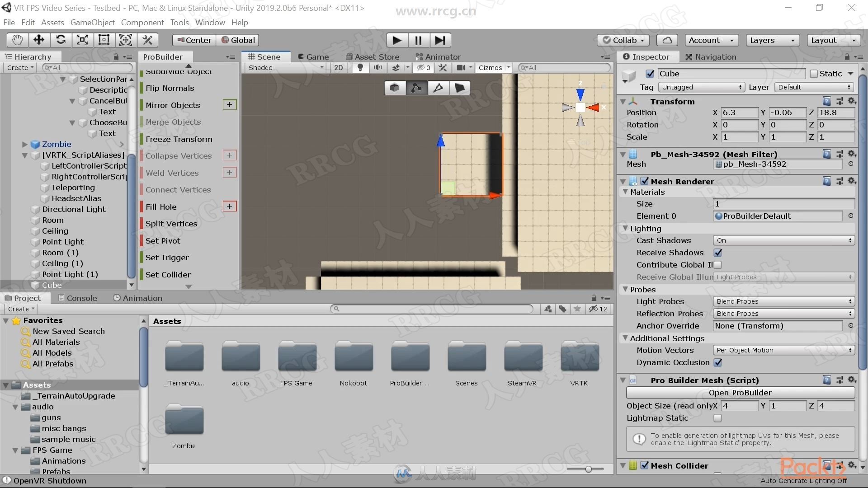Switch to Asset Store tab
This screenshot has width=868, height=488.
pyautogui.click(x=373, y=57)
